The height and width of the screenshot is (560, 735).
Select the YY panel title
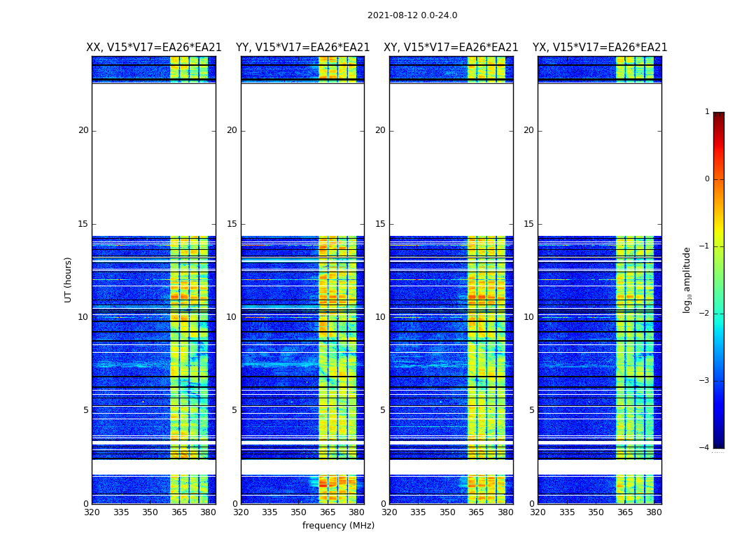pos(302,48)
